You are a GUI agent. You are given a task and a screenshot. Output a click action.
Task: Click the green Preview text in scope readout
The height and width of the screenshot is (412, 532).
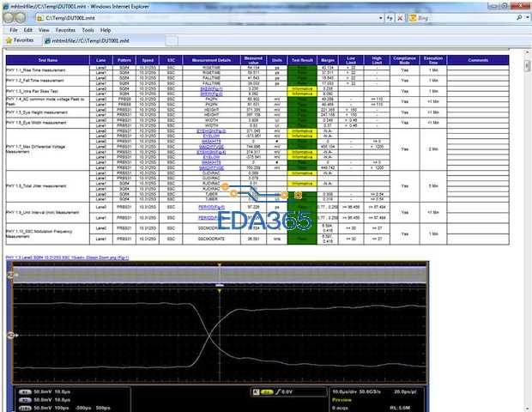point(342,400)
